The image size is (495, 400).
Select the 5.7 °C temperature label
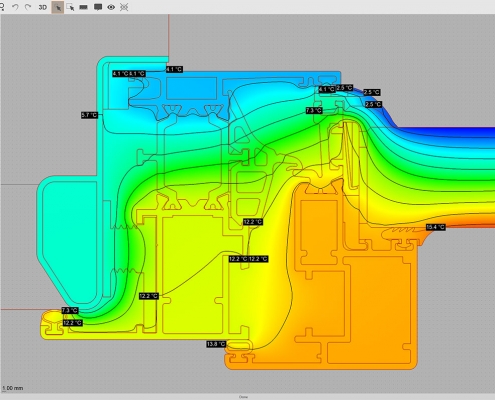click(x=89, y=115)
